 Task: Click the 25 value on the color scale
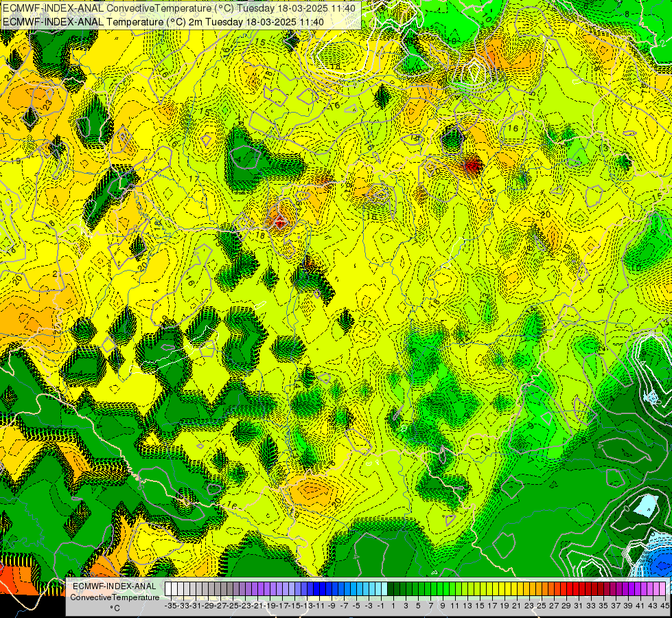click(x=542, y=606)
